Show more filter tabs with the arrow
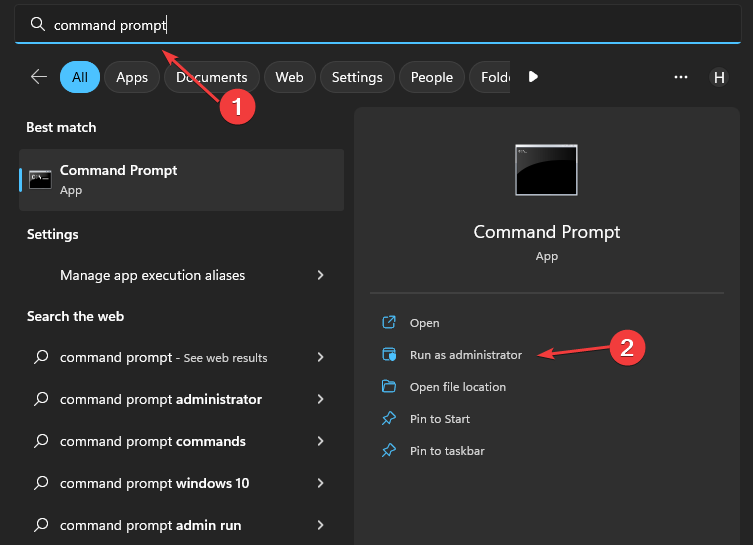 [x=533, y=77]
